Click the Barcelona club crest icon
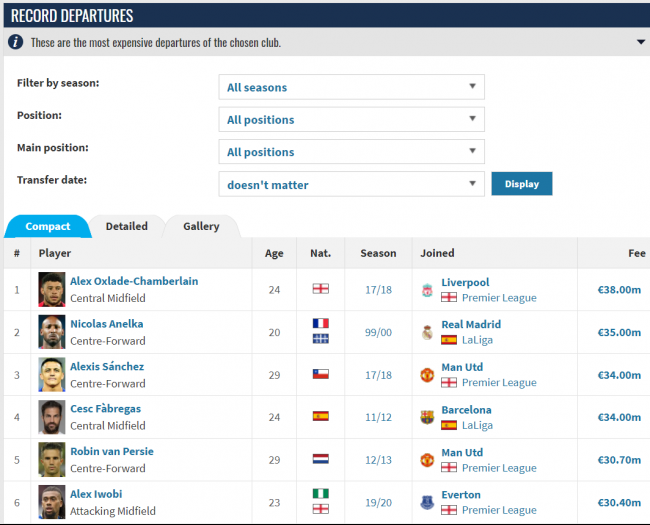The image size is (650, 525). point(427,417)
